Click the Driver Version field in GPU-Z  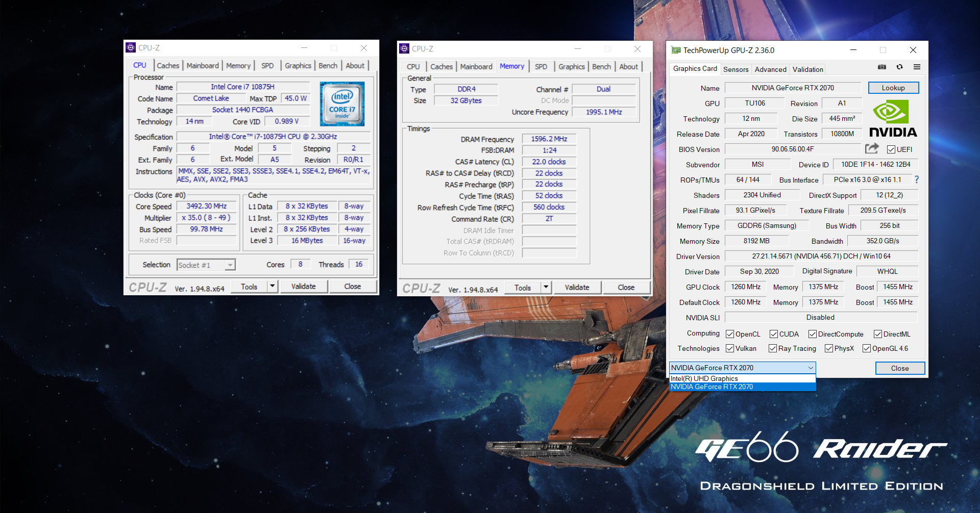(x=821, y=256)
